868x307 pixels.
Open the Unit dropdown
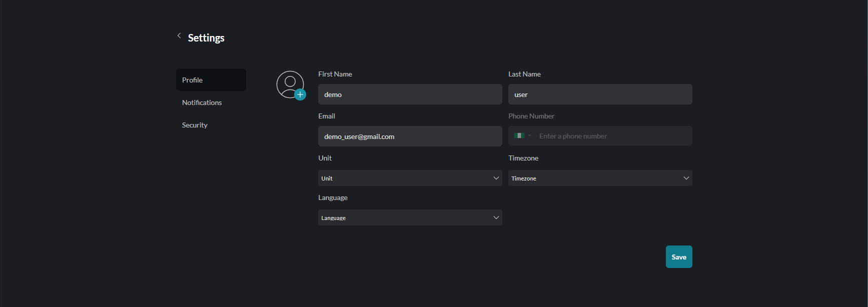405,178
